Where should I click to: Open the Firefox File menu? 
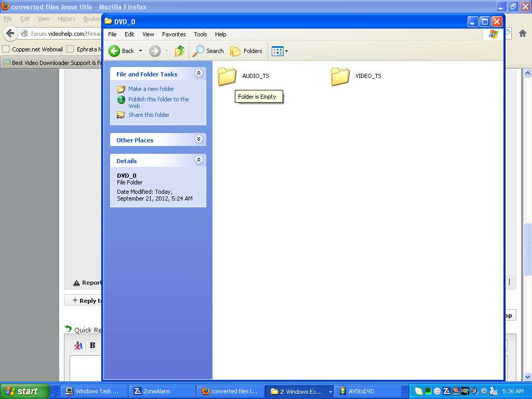point(8,19)
